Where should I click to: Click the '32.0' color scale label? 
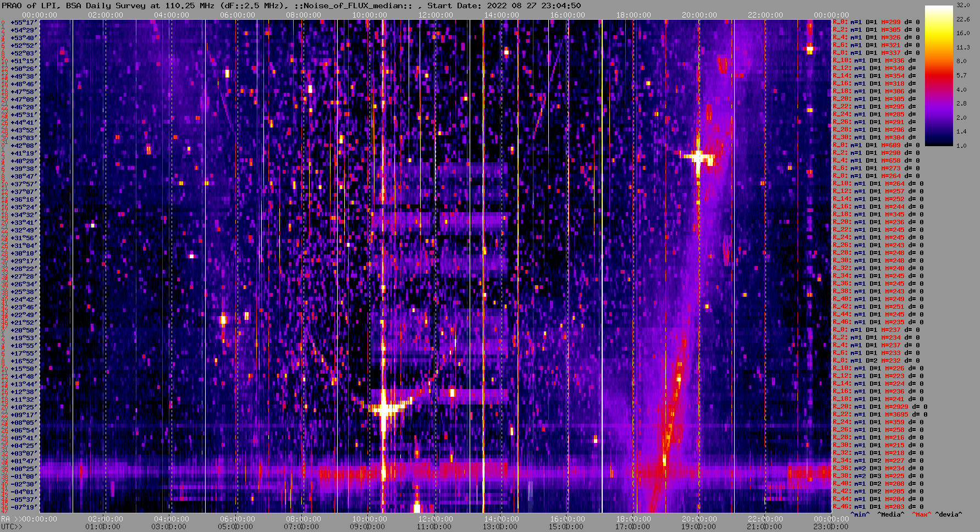[x=963, y=5]
